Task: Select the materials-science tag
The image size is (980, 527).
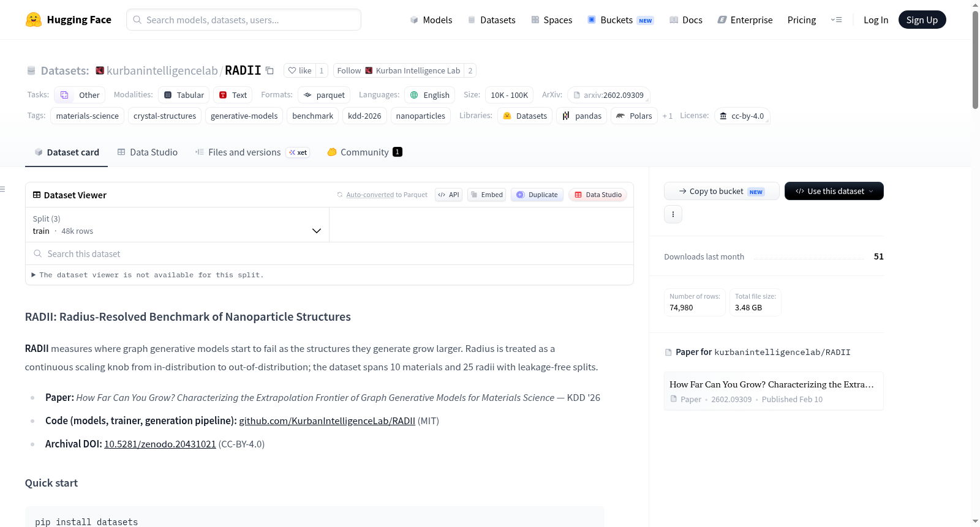Action: click(x=88, y=116)
